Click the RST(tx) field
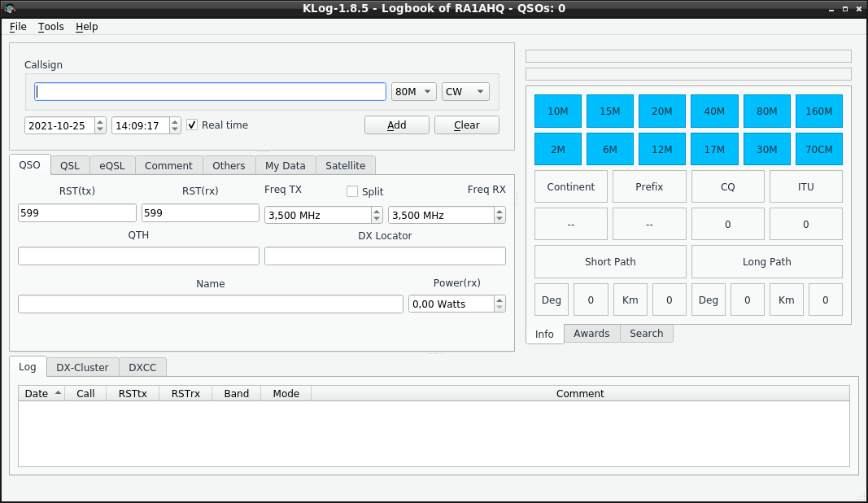 tap(77, 212)
